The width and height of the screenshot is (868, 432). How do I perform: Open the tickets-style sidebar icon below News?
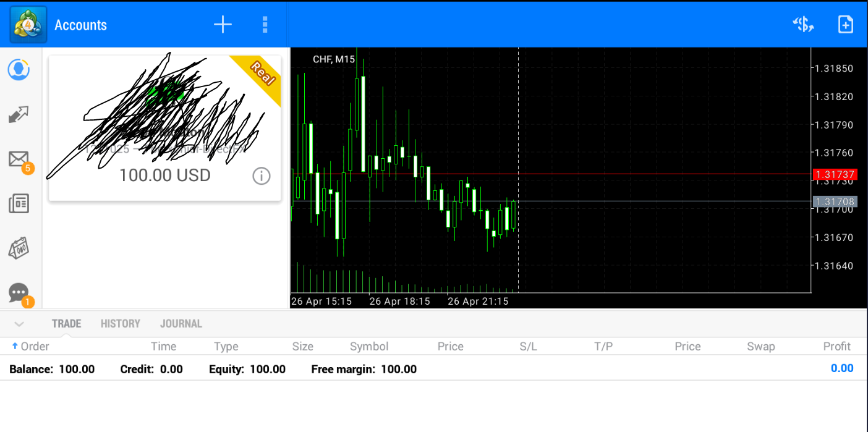click(19, 248)
